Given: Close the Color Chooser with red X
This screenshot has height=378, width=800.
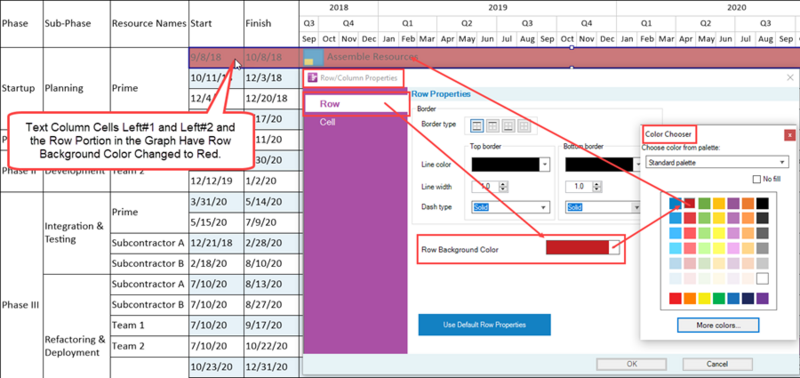Looking at the screenshot, I should pyautogui.click(x=790, y=135).
